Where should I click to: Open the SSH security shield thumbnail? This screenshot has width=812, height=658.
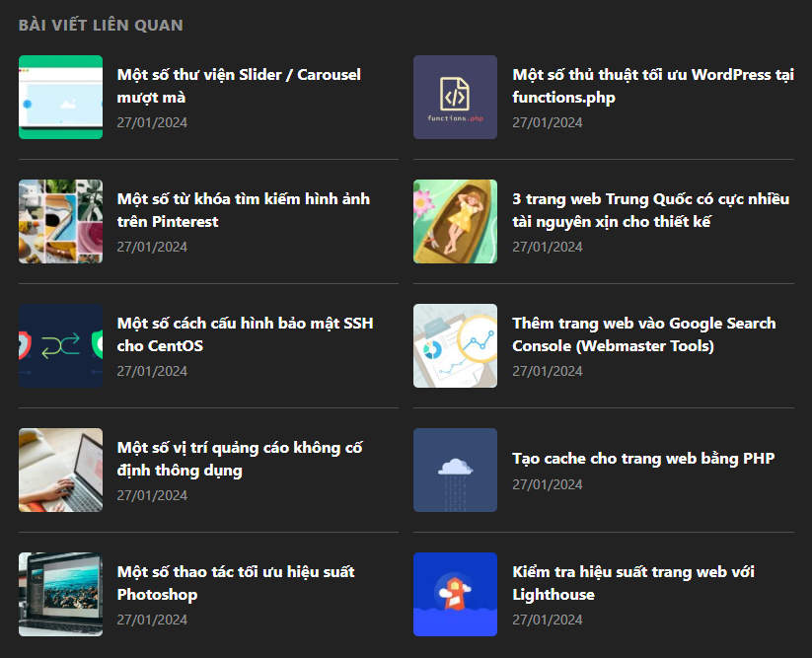60,346
